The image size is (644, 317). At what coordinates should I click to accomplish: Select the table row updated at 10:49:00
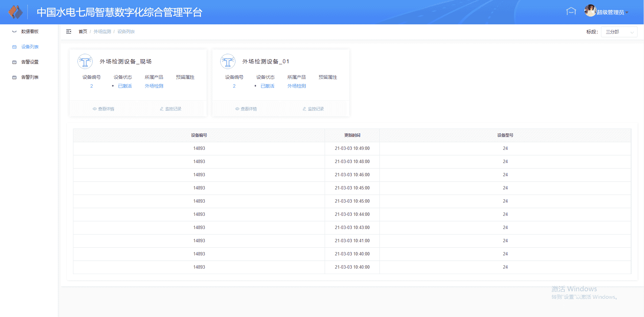pos(352,149)
